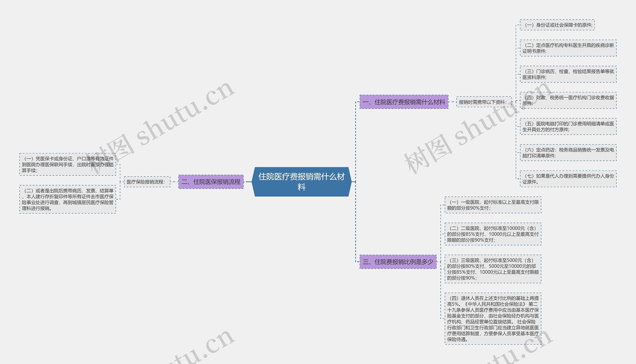Viewport: 636px width, 364px height.
Task: Select branch 二、住院医保报销流程
Action: click(211, 182)
